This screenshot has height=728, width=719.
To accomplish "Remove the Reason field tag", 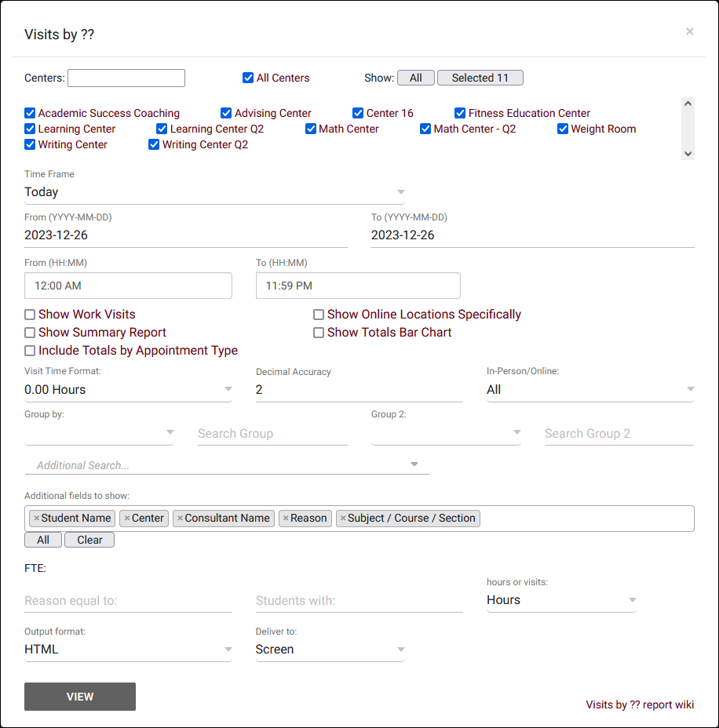I will click(286, 519).
